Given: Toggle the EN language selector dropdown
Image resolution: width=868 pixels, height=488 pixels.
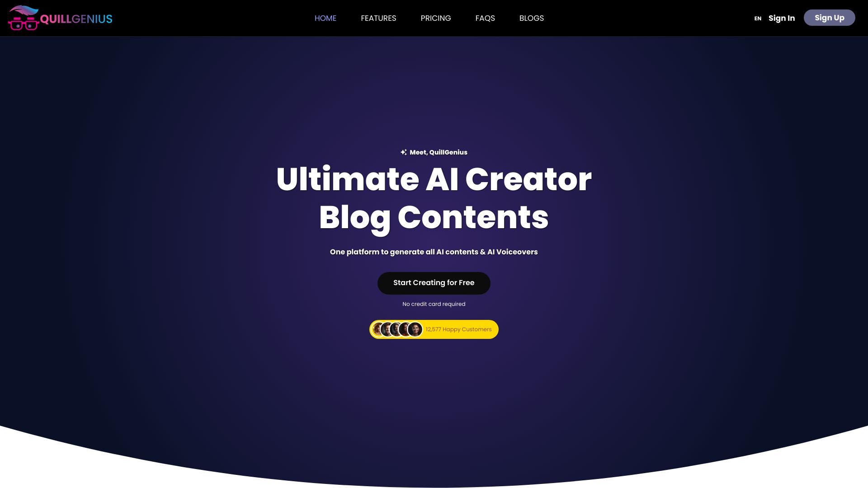Looking at the screenshot, I should tap(758, 18).
